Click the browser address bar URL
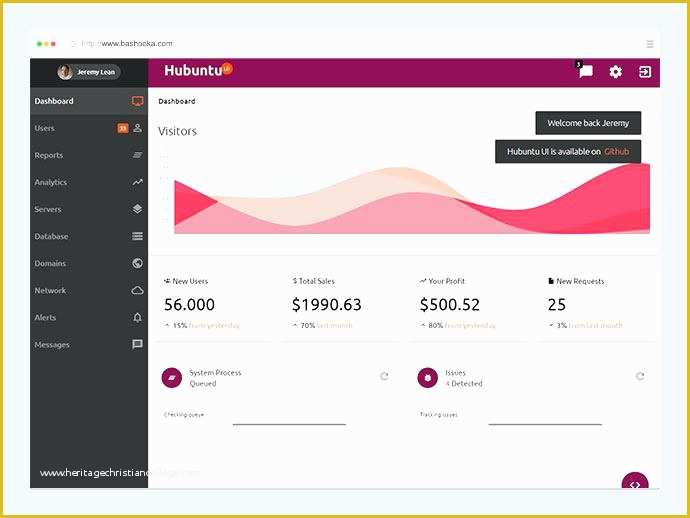This screenshot has height=518, width=690. tap(128, 44)
